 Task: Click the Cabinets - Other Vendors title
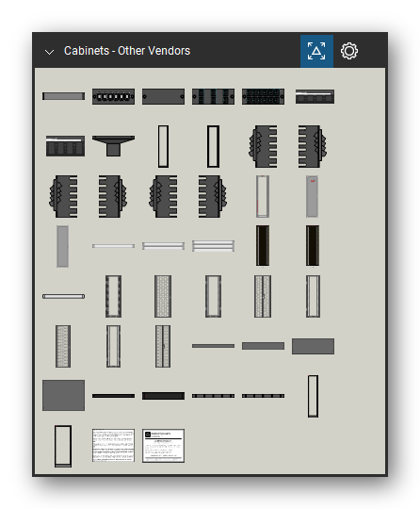pyautogui.click(x=127, y=51)
